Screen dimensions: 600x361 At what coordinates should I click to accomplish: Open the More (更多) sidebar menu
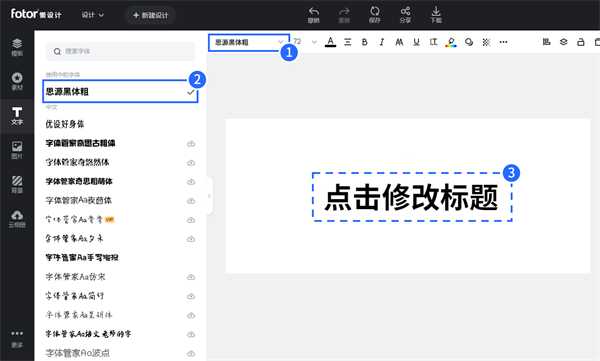click(x=17, y=339)
